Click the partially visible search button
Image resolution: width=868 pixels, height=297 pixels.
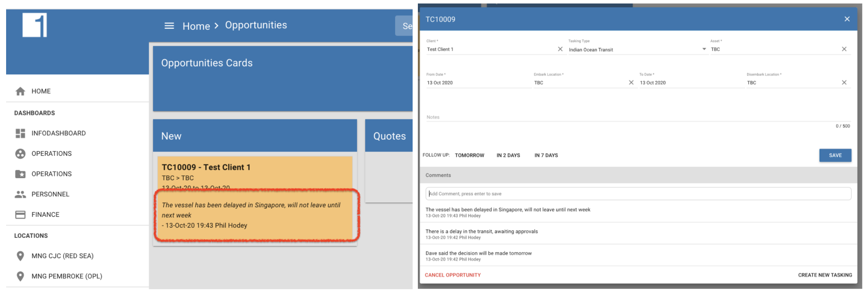coord(404,26)
